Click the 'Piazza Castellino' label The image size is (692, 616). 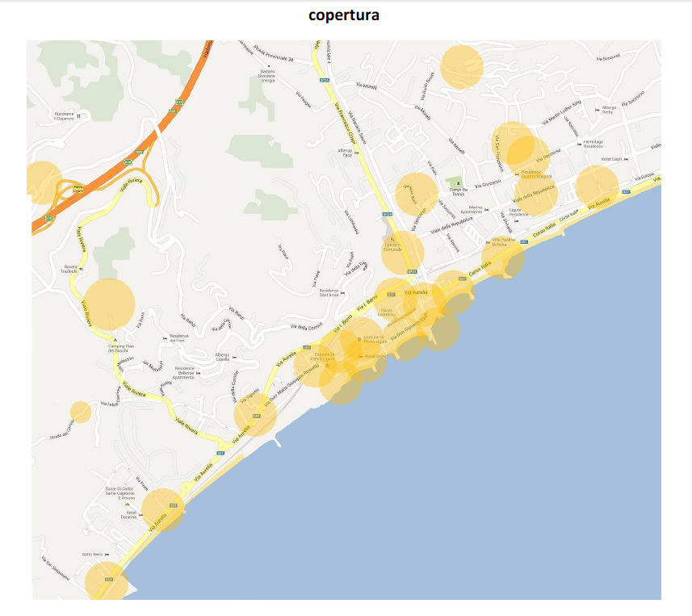point(386,312)
